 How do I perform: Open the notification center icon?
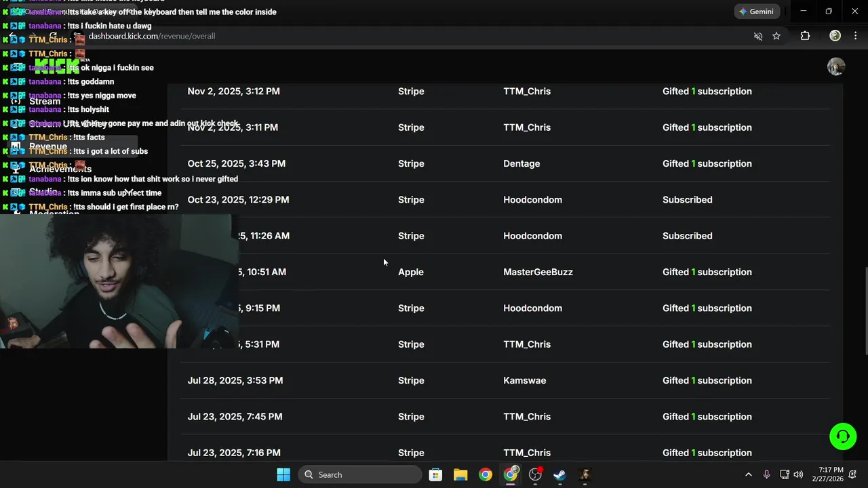pos(854,474)
